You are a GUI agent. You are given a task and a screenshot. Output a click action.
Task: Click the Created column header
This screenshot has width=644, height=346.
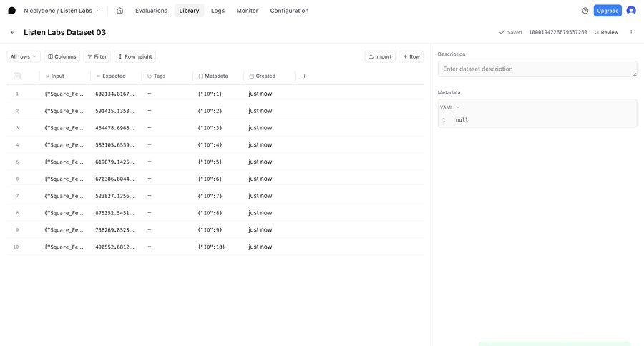tap(262, 76)
